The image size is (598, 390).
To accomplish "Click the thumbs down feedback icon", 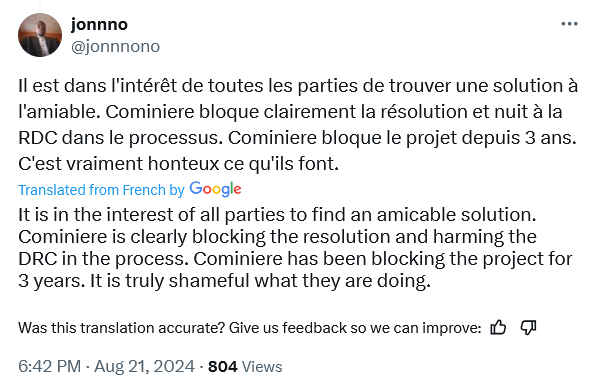I will [529, 327].
